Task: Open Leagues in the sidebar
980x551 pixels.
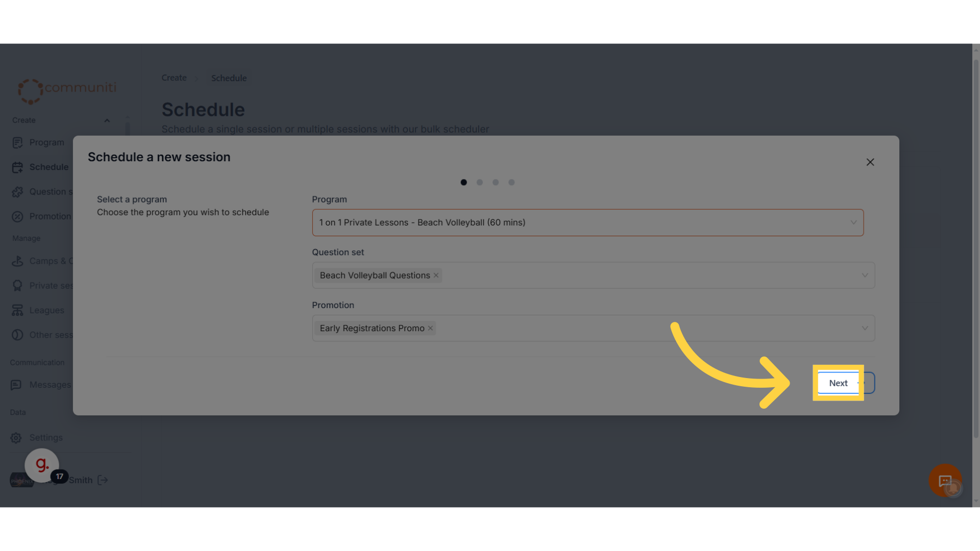Action: (46, 310)
